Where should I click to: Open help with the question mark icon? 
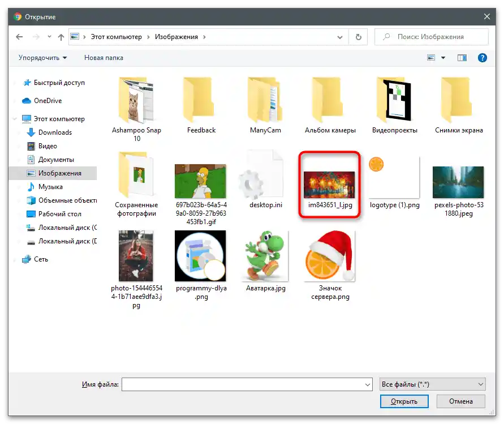[482, 58]
